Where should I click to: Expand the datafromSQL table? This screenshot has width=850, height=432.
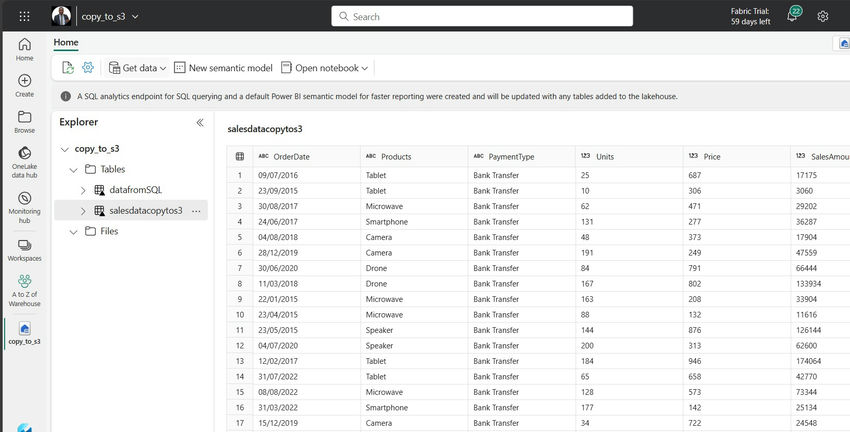(83, 190)
